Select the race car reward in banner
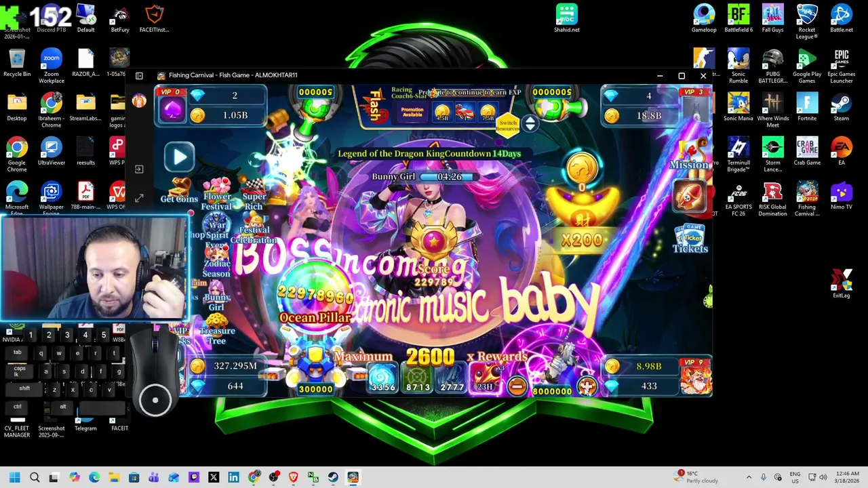 pos(465,113)
